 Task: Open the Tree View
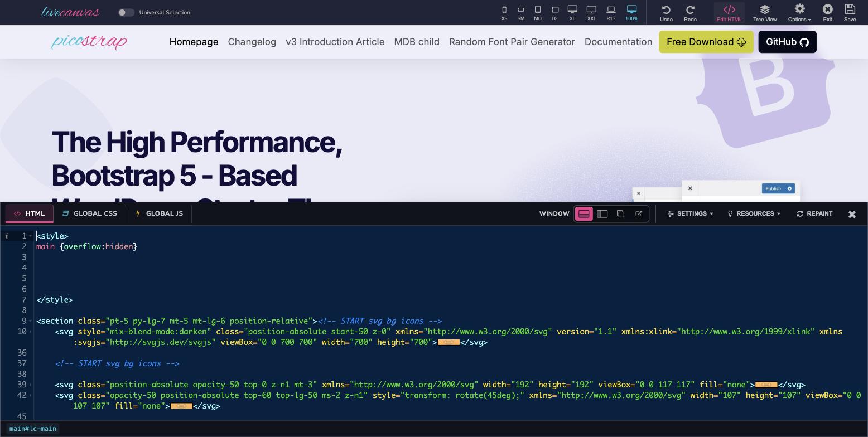point(765,12)
